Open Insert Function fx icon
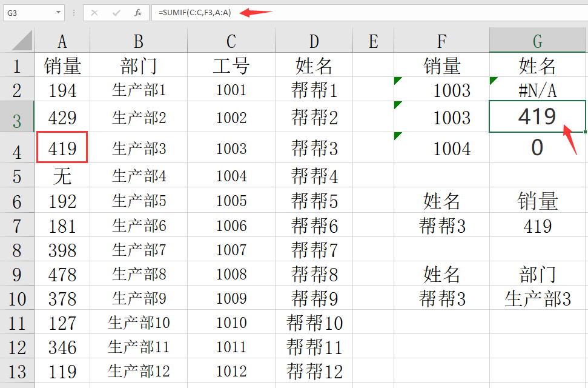Image resolution: width=588 pixels, height=388 pixels. (137, 13)
